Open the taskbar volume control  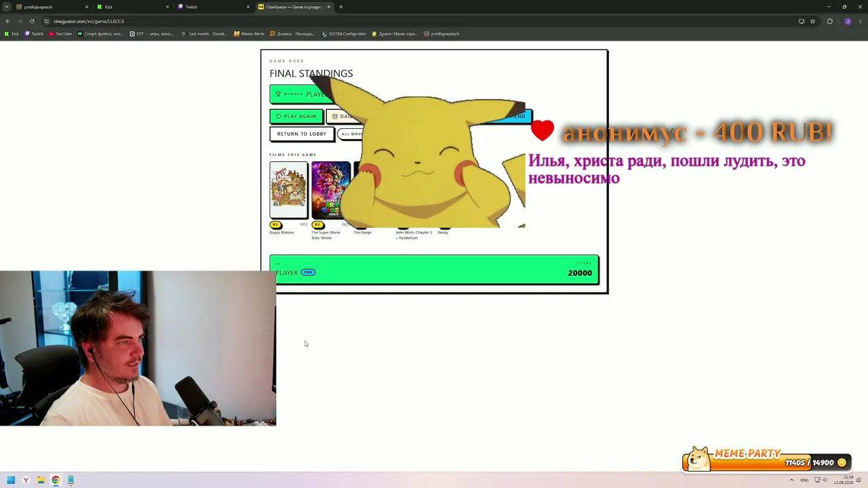click(x=824, y=481)
